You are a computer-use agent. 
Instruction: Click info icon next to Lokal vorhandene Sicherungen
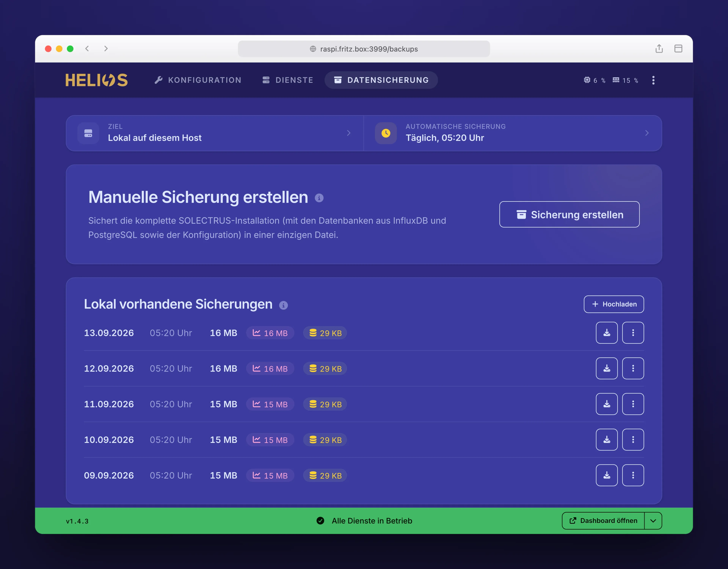point(283,305)
